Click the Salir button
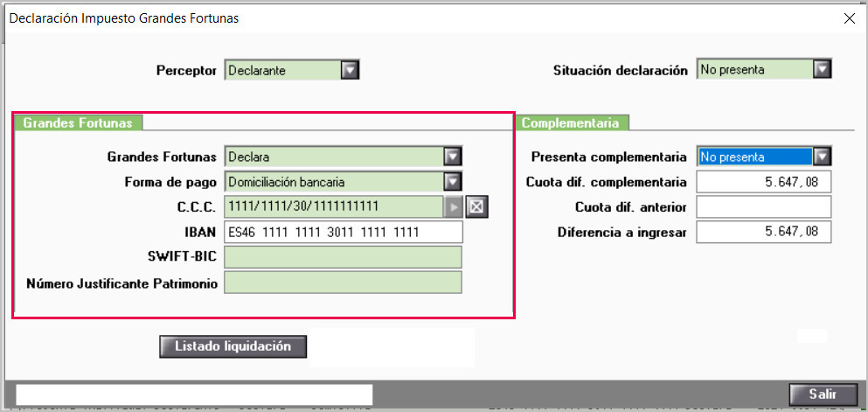Viewport: 868px width, 412px height. tap(823, 395)
